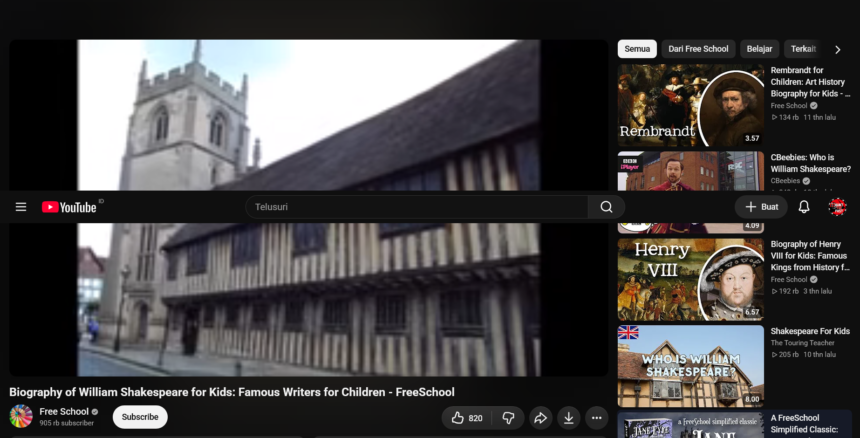Open more actions three-dot menu
The image size is (860, 438).
597,418
